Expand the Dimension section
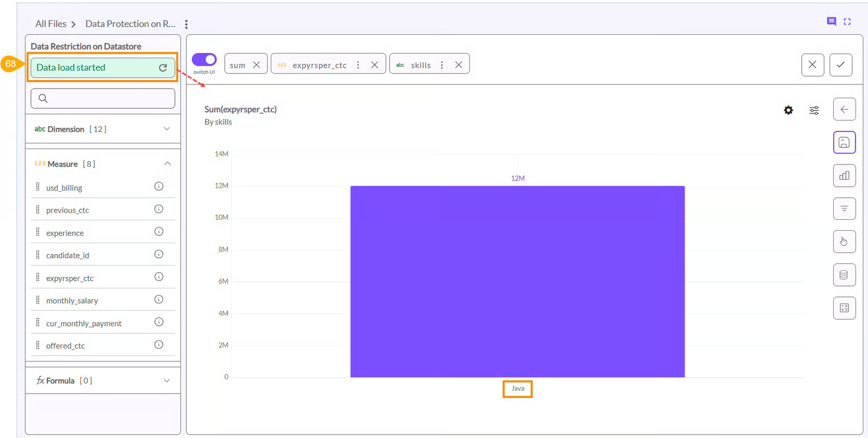Viewport: 868px width, 438px height. point(167,129)
